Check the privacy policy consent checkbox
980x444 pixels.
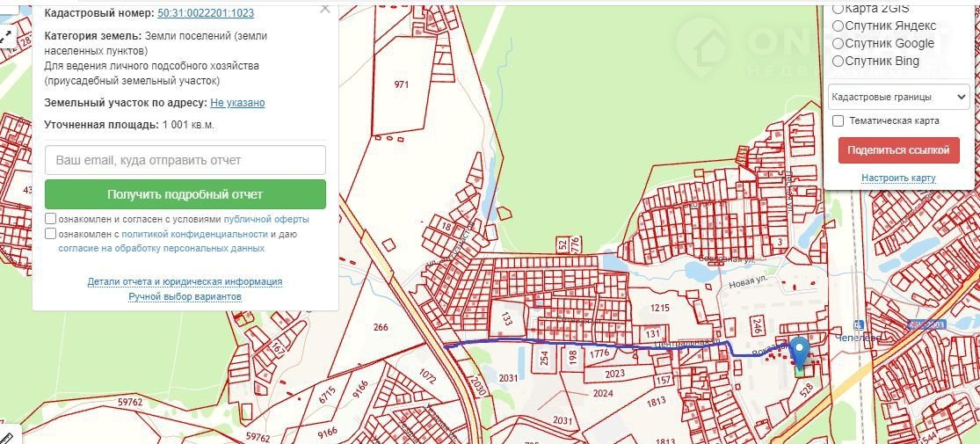(x=51, y=234)
